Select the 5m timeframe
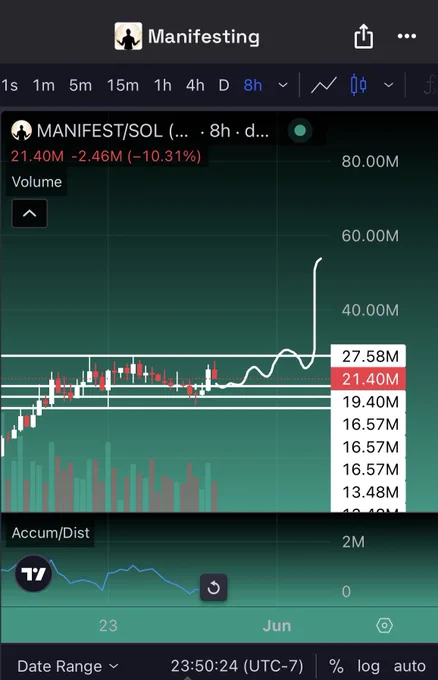Screen dimensions: 438x680 [x=80, y=85]
